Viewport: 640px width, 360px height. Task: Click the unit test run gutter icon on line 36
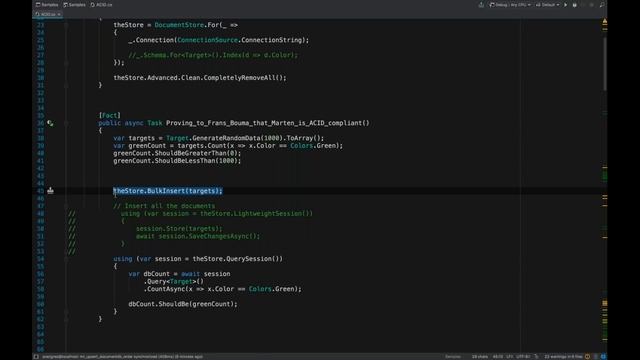50,123
